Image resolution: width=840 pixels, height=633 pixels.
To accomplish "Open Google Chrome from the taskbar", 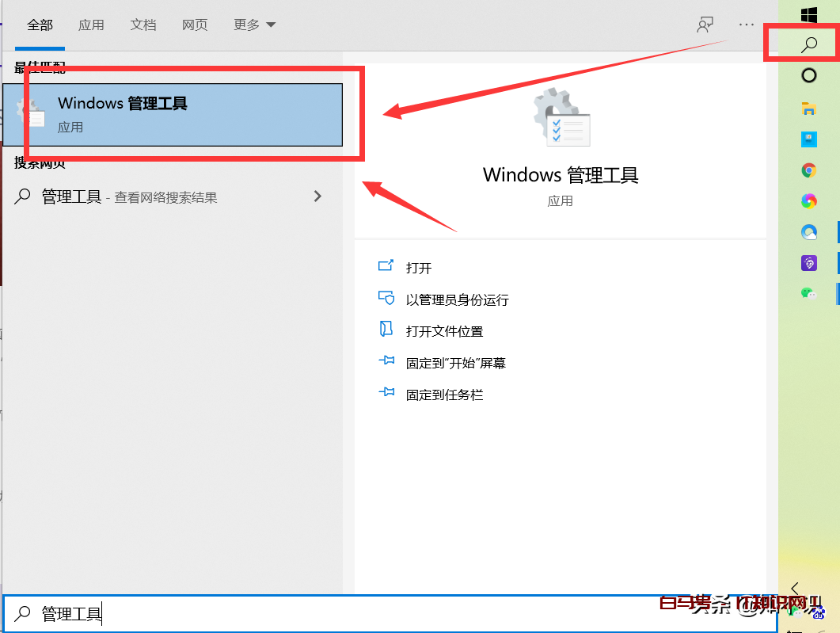I will (x=809, y=170).
